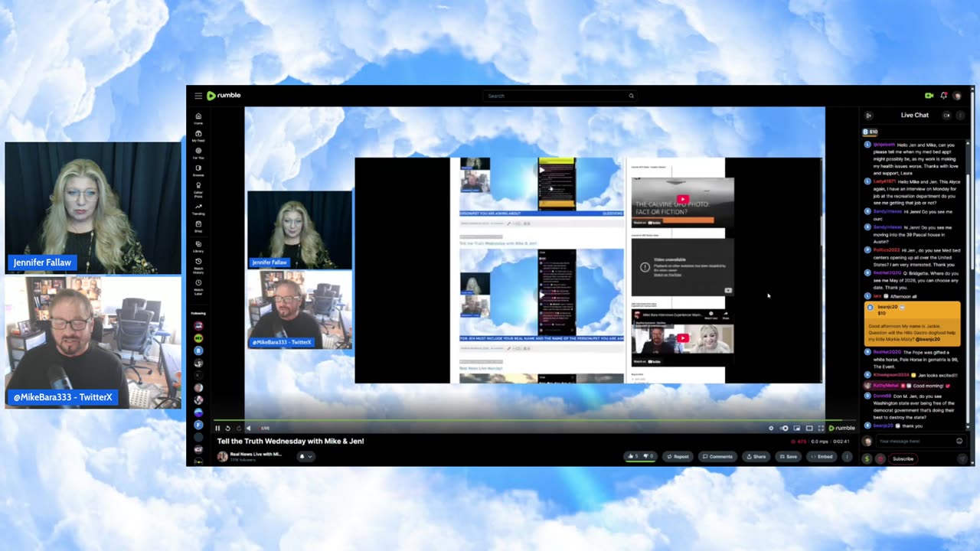Open Real News Live channel page
This screenshot has width=980, height=551.
(256, 454)
